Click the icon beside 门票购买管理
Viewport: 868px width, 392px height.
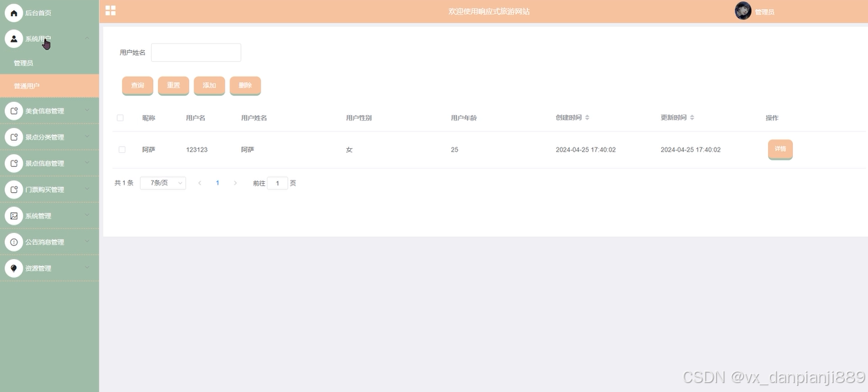point(14,189)
